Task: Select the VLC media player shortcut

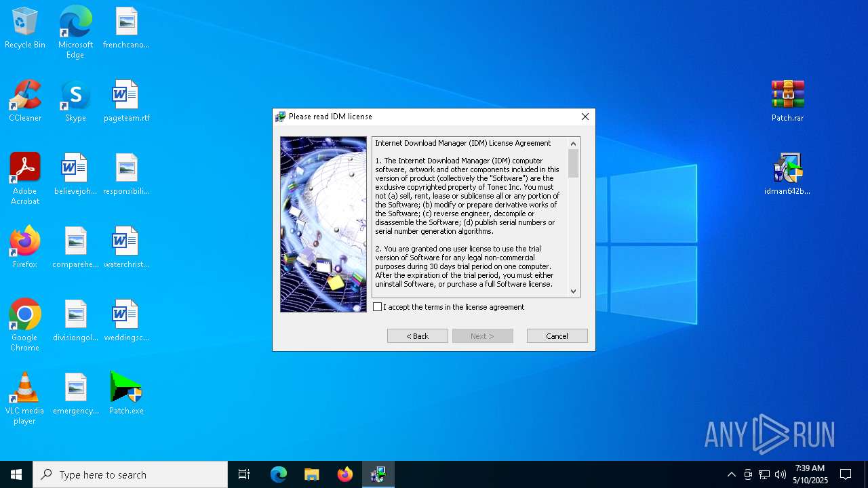Action: pyautogui.click(x=25, y=399)
